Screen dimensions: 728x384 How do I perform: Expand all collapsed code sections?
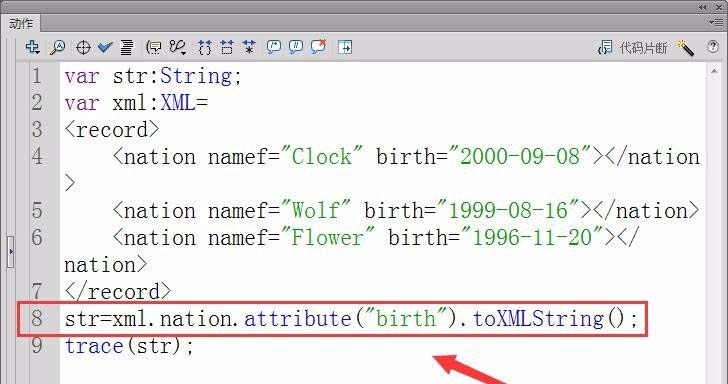249,47
